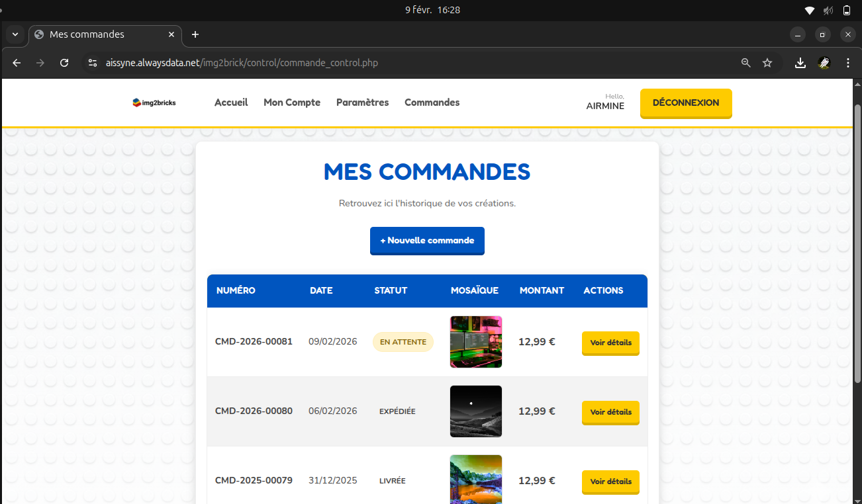Open the browser extension icon next to downloads

pyautogui.click(x=824, y=62)
